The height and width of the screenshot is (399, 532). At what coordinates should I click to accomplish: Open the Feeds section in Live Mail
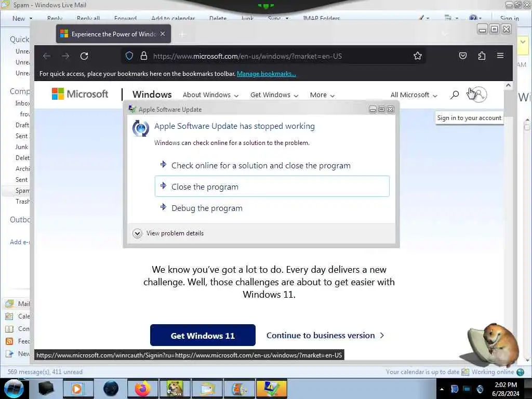point(18,341)
